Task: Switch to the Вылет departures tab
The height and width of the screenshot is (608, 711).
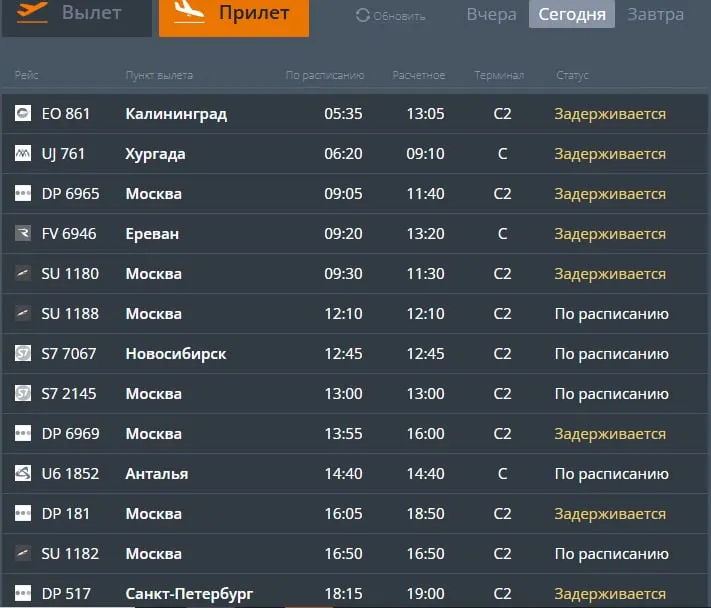Action: point(77,17)
